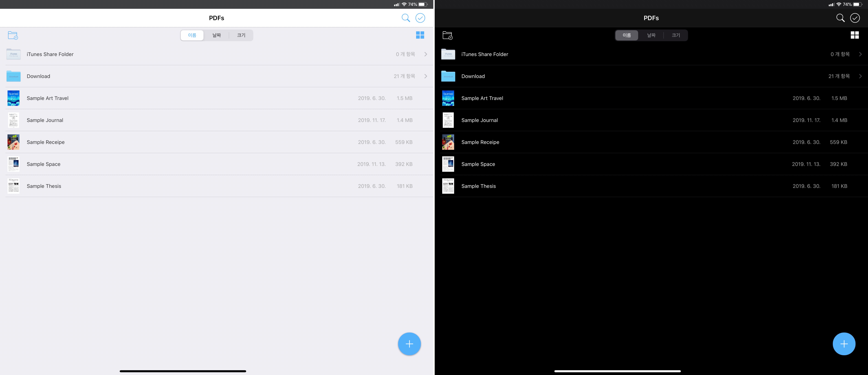The image size is (868, 375).
Task: Switch to grid view in dark panel
Action: (855, 35)
